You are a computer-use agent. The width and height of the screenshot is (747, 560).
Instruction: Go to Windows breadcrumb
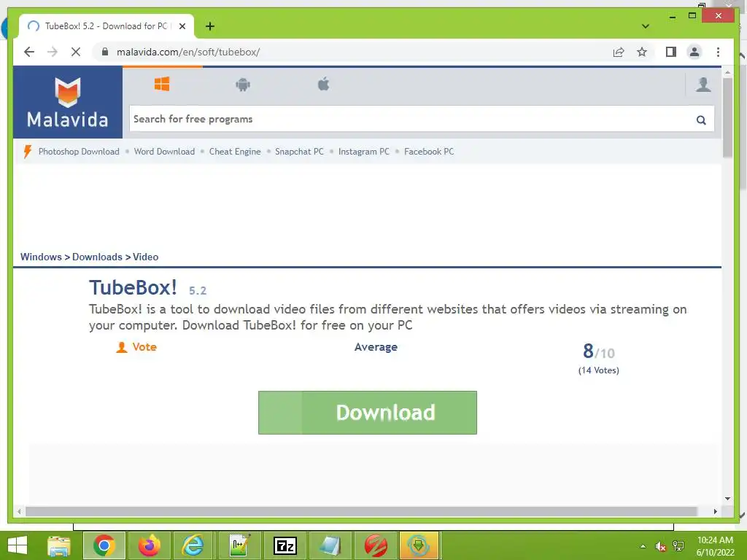41,257
